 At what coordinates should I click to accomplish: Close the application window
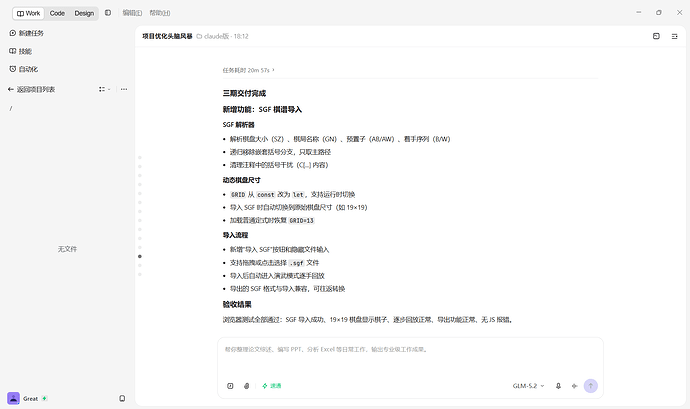[x=679, y=13]
